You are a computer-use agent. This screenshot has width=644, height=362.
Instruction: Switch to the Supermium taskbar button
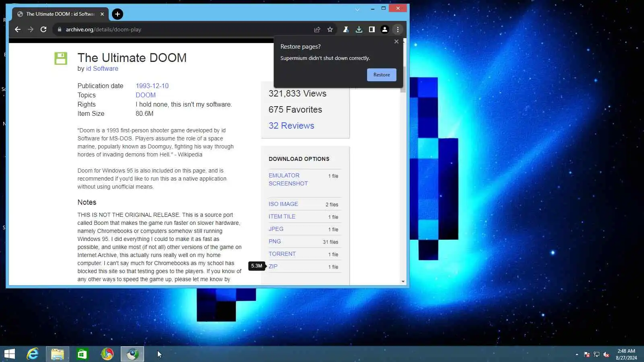(132, 354)
